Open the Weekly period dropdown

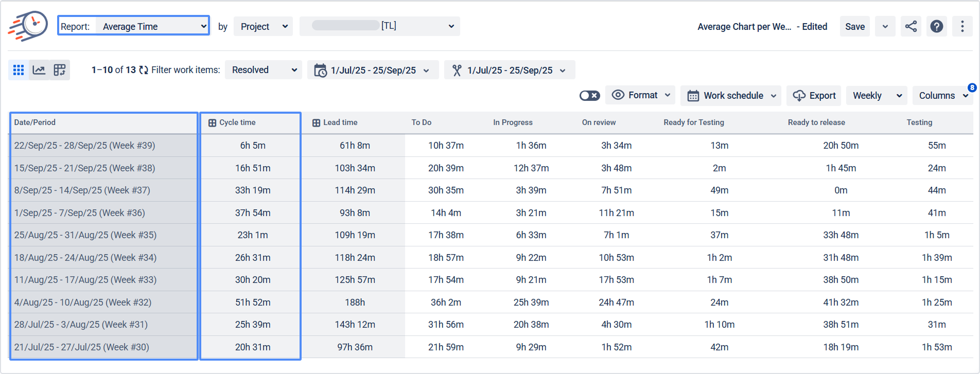[877, 96]
